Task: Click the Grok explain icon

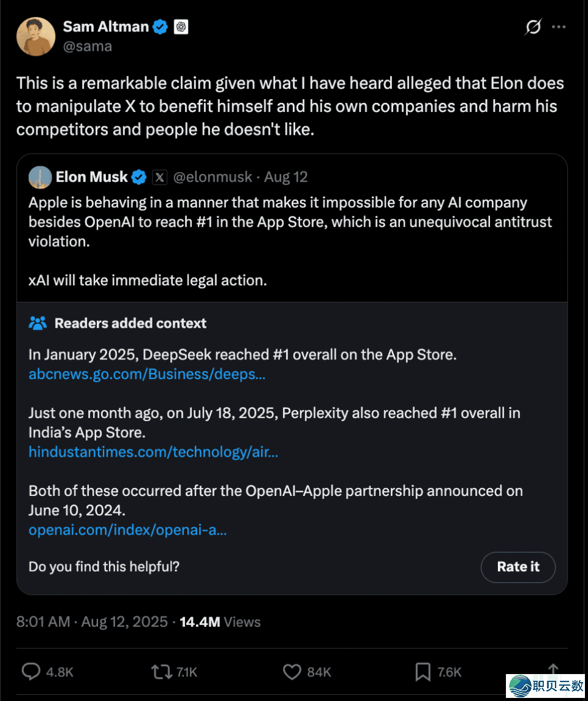Action: click(533, 28)
